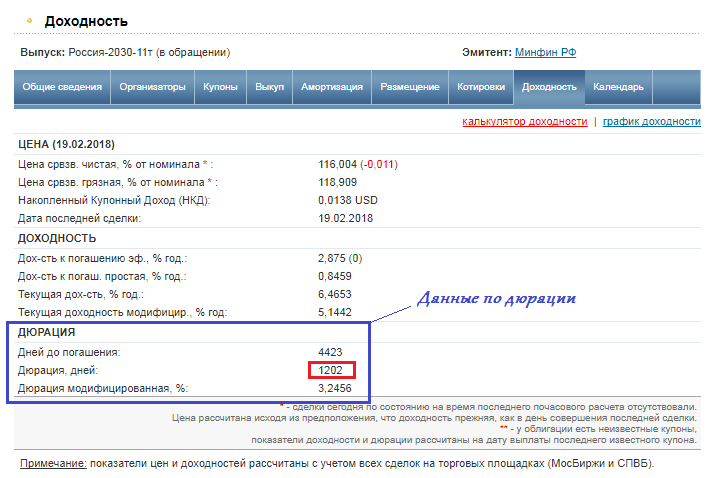Go to the Амортизация tab
Image resolution: width=715 pixels, height=478 pixels.
tap(332, 87)
